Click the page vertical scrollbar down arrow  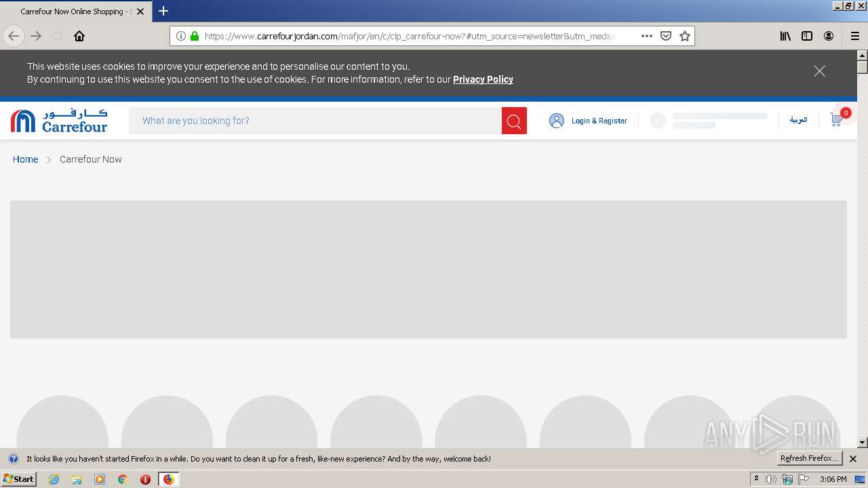863,443
